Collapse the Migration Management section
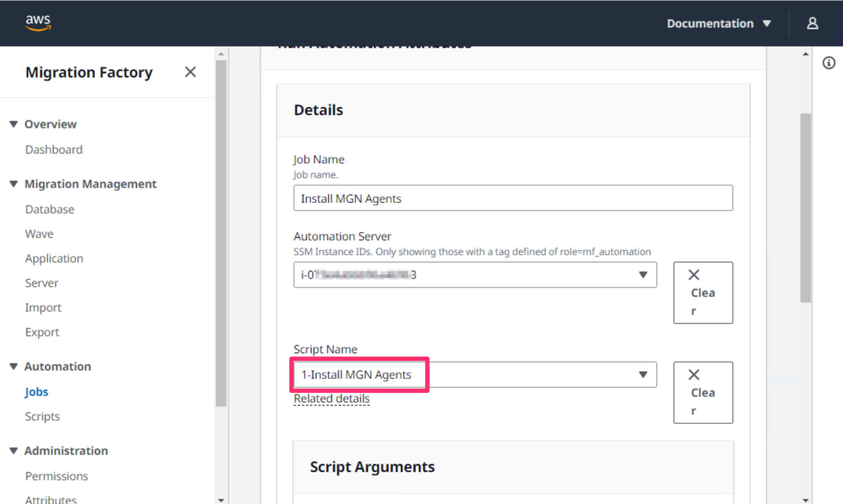Viewport: 843px width, 504px height. tap(14, 183)
